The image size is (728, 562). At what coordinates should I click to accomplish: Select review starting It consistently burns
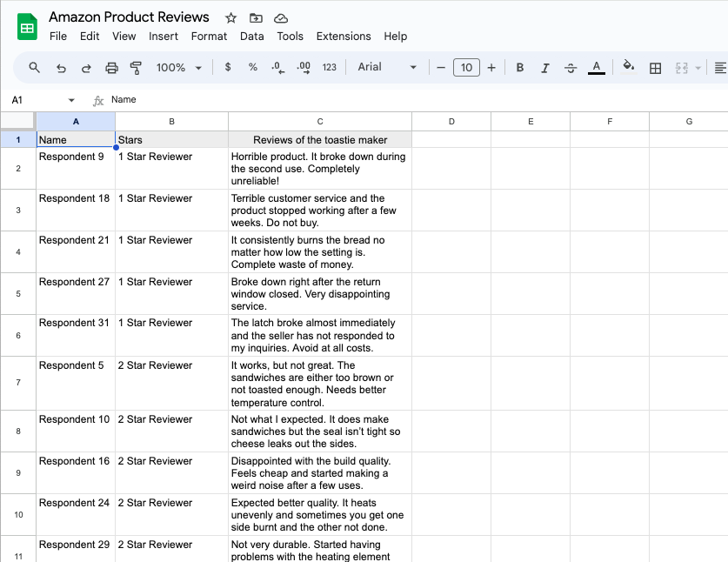pyautogui.click(x=320, y=252)
